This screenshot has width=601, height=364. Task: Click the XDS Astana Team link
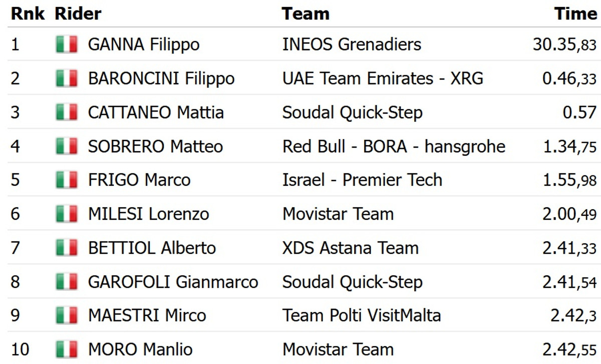[x=350, y=248]
